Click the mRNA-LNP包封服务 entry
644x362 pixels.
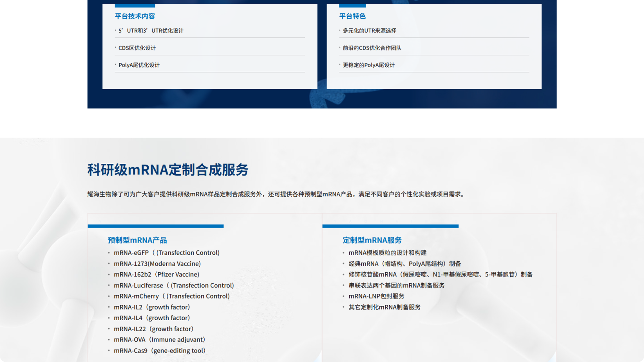coord(376,296)
